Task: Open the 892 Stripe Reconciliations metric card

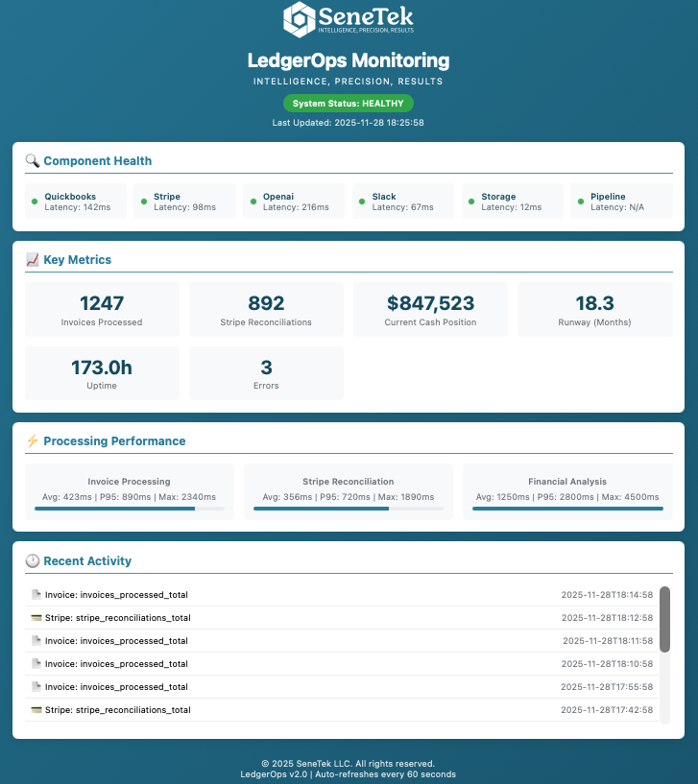Action: [x=266, y=309]
